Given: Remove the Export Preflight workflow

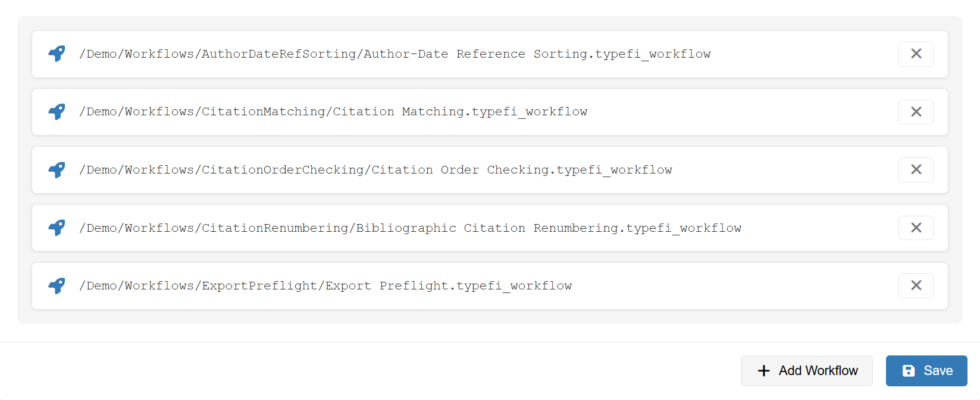Looking at the screenshot, I should pos(916,285).
